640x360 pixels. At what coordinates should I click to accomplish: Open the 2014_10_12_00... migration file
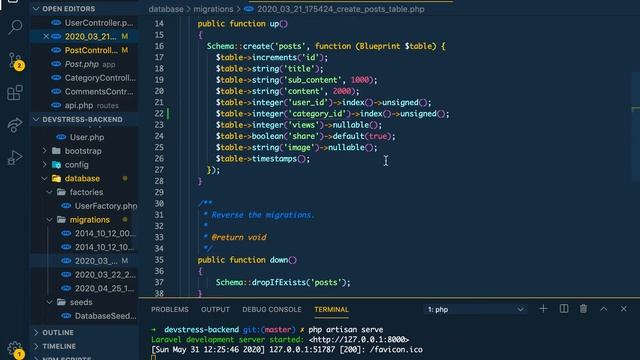point(84,233)
